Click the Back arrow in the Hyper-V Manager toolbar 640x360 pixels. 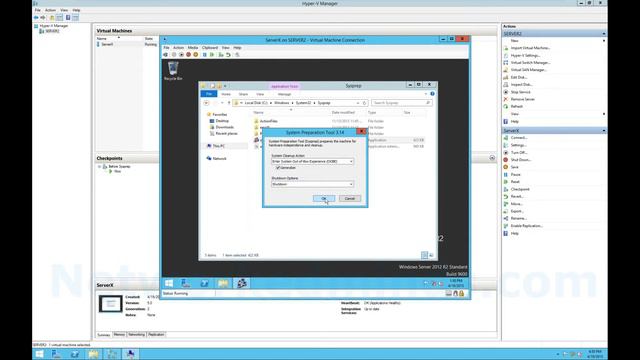[x=36, y=18]
